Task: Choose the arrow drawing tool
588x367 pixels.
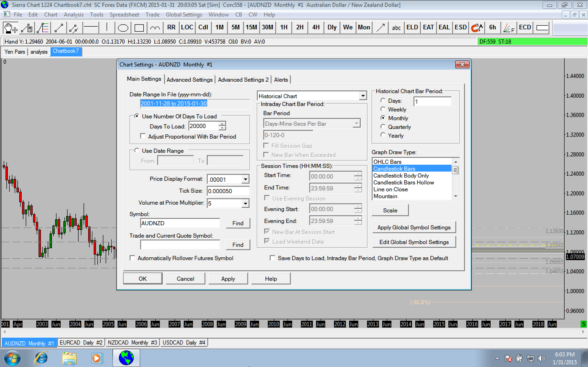Action: (x=380, y=28)
